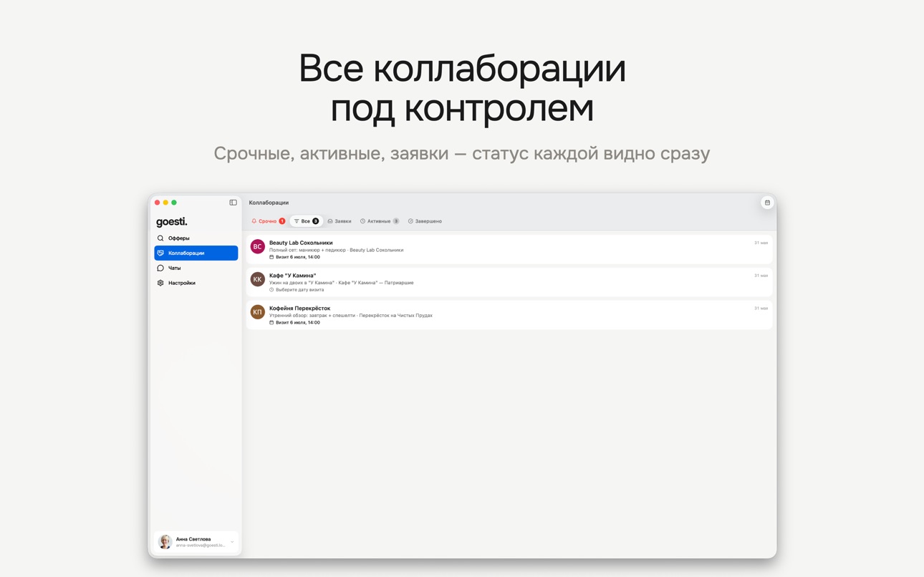The width and height of the screenshot is (924, 577).
Task: Click the Настройки gear icon
Action: click(160, 283)
